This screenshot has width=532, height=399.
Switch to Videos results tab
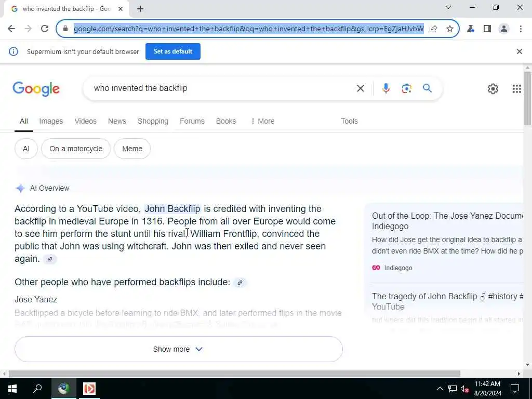pyautogui.click(x=86, y=121)
